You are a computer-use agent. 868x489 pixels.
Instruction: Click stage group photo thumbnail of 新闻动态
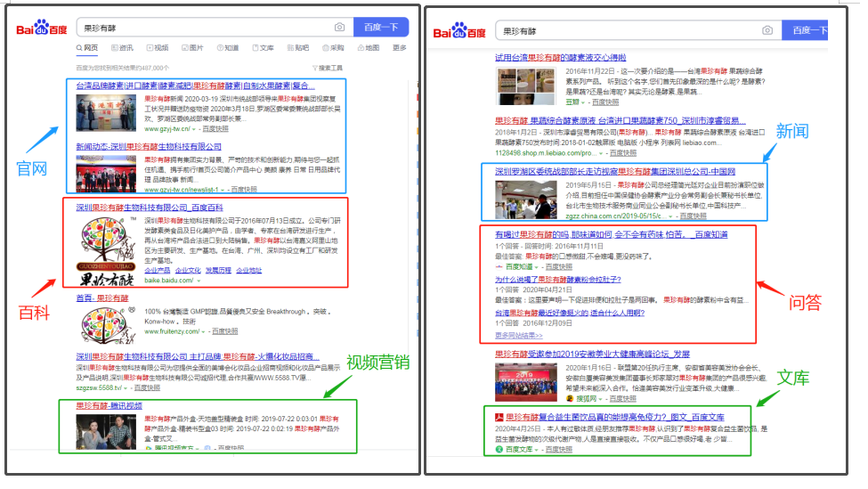(x=106, y=174)
